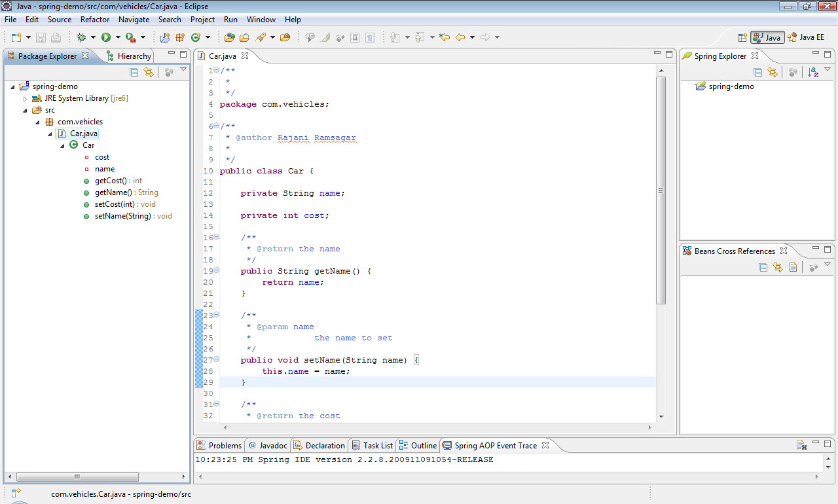Toggle Show Whitespace Characters in toolbar

[370, 37]
